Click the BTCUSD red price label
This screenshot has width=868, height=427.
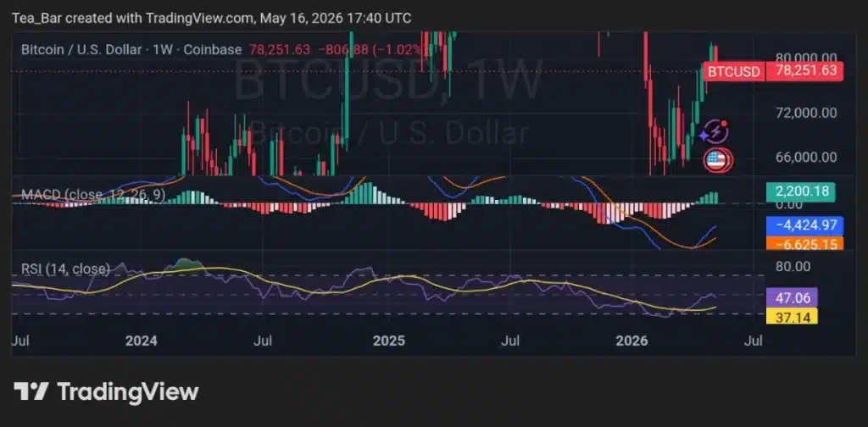pos(733,71)
